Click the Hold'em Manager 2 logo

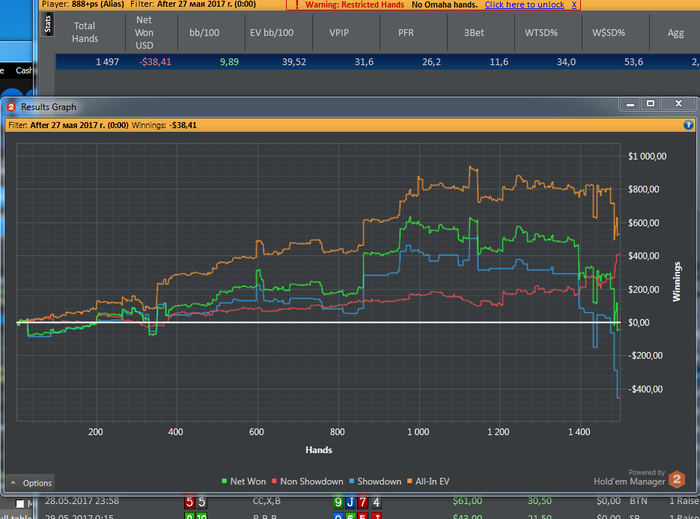677,479
